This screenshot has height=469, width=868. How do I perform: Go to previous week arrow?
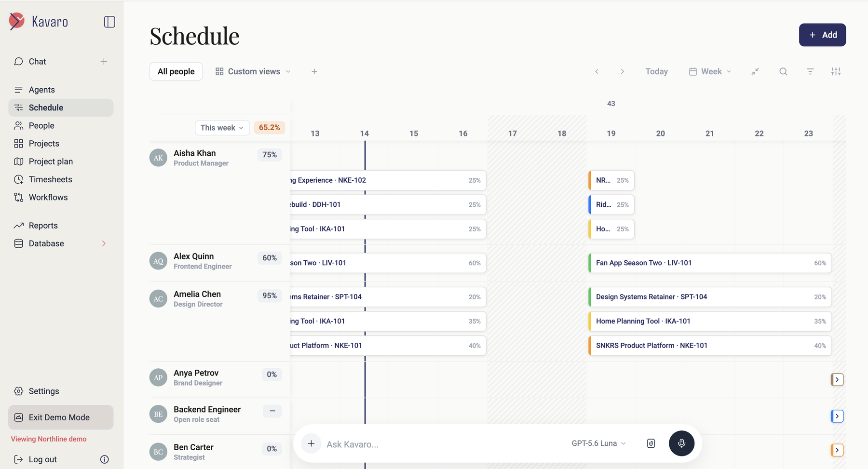597,71
